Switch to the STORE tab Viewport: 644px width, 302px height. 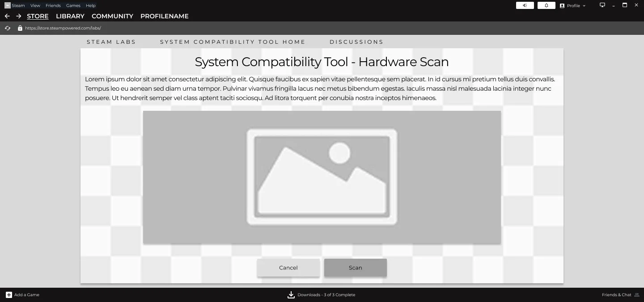38,16
